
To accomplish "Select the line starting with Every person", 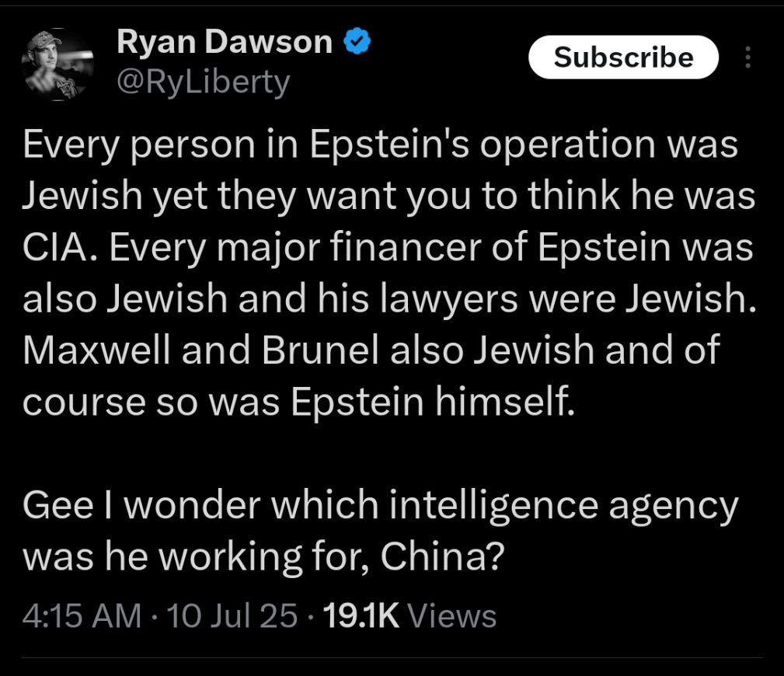I will tap(381, 145).
